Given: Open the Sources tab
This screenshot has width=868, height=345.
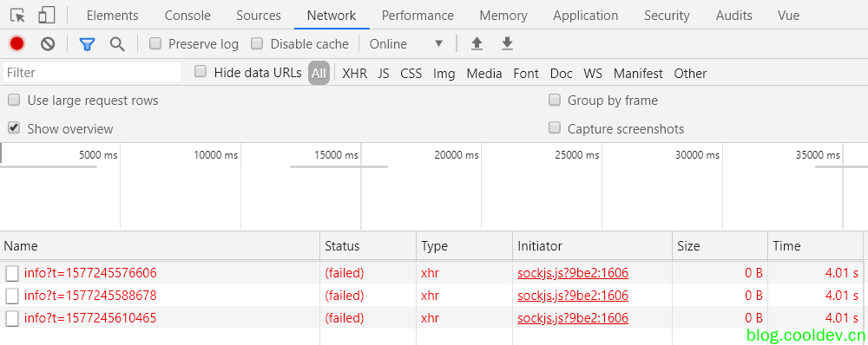Looking at the screenshot, I should pos(259,16).
